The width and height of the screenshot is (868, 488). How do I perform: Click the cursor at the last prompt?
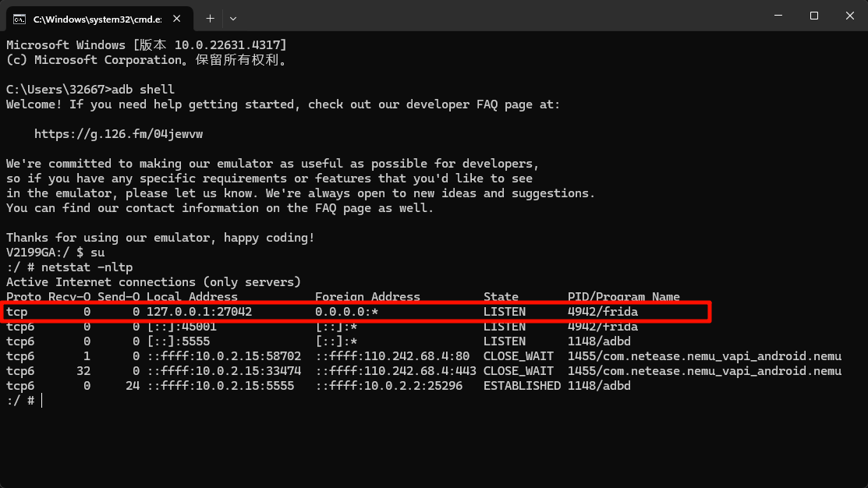pyautogui.click(x=41, y=401)
